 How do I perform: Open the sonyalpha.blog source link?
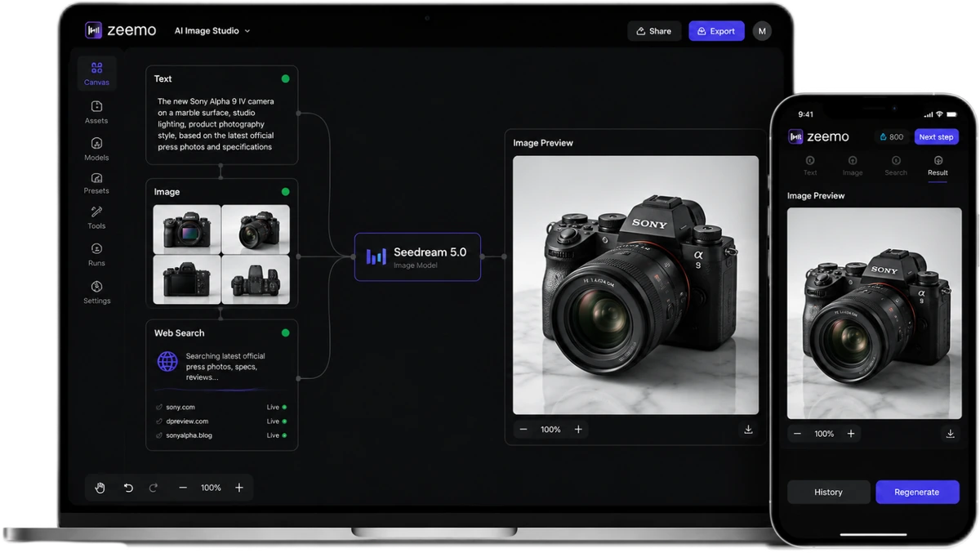[x=189, y=435]
